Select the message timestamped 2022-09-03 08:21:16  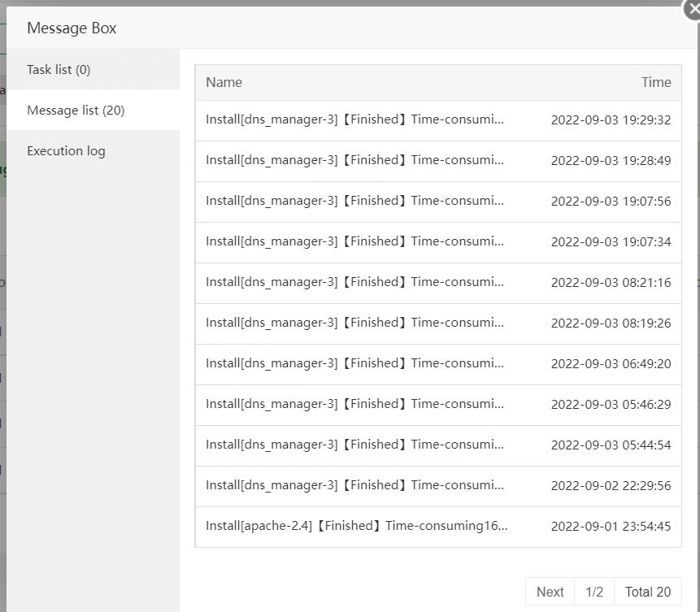tap(355, 283)
